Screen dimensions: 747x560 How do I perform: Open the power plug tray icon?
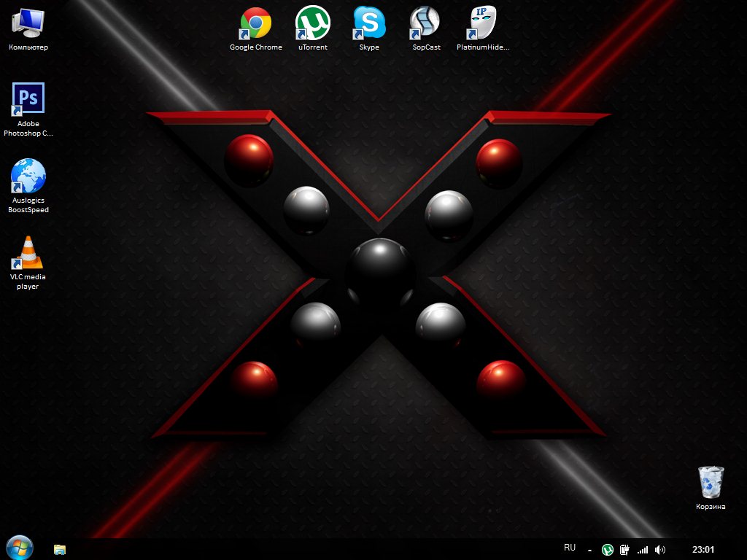pos(625,550)
